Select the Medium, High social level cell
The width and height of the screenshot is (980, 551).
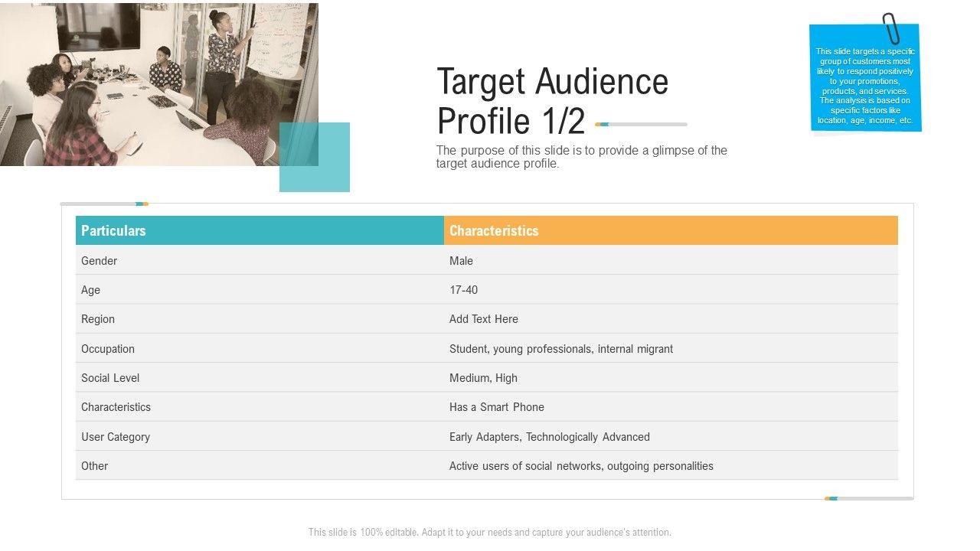[483, 378]
